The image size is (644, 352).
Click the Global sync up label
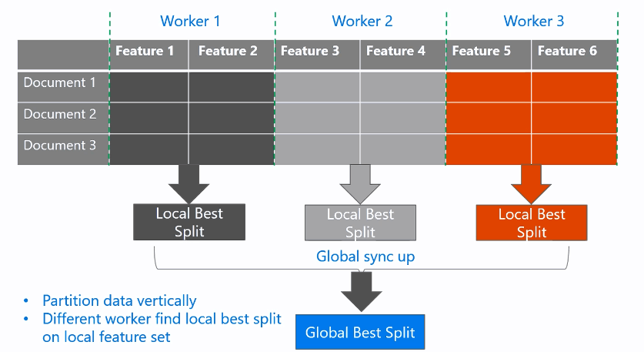click(365, 256)
